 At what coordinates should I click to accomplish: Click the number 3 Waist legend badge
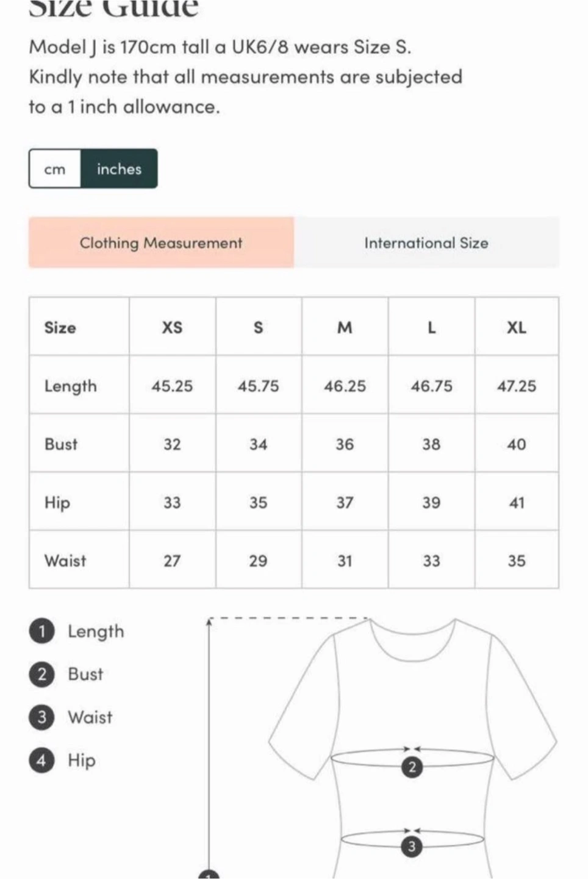[x=41, y=717]
